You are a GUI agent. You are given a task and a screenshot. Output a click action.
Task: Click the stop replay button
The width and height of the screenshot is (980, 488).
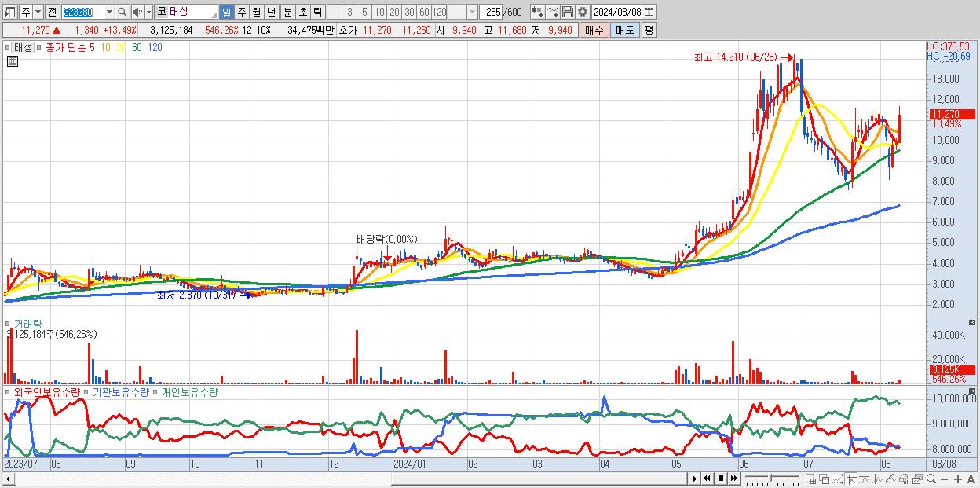click(720, 479)
